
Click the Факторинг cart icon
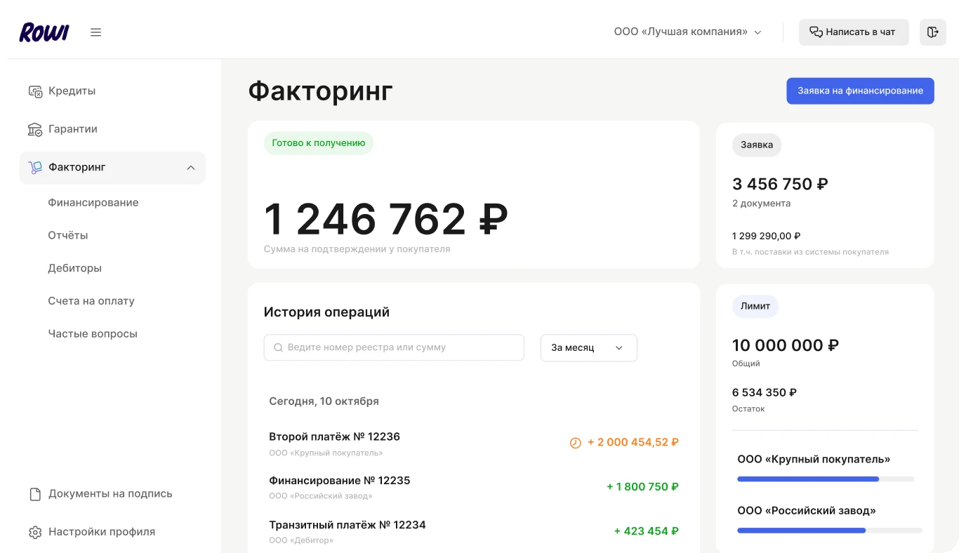35,168
